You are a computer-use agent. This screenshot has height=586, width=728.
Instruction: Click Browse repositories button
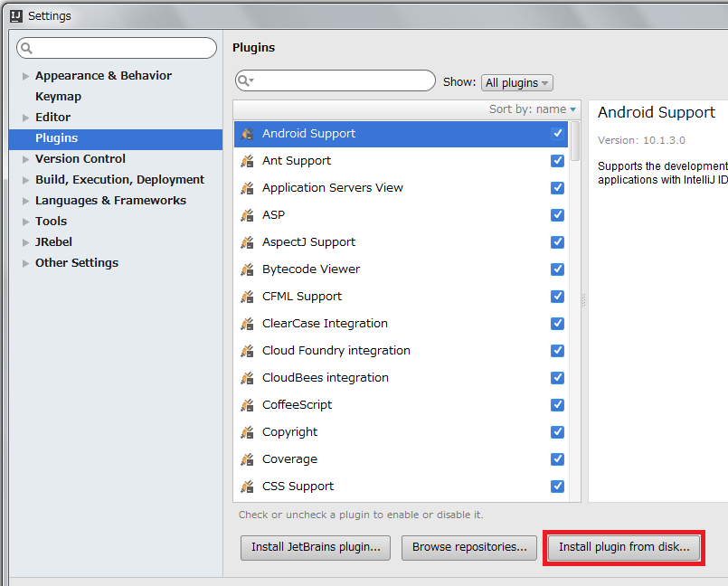469,547
